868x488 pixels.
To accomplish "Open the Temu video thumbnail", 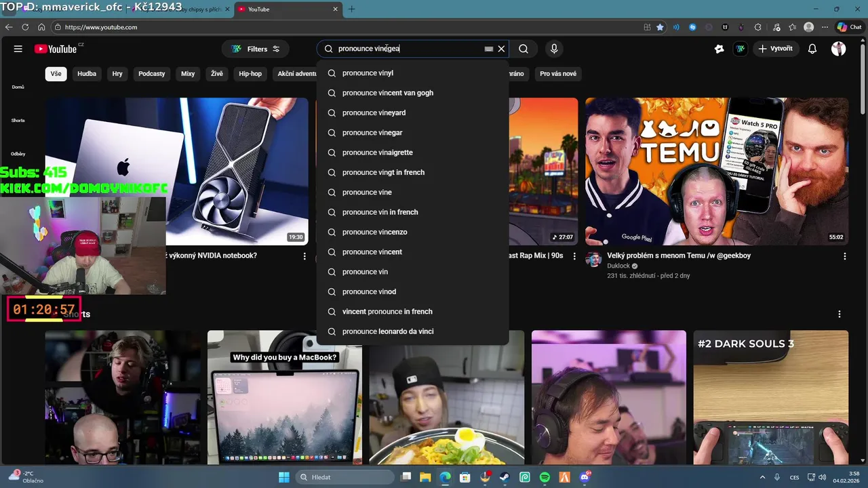I will (x=717, y=171).
